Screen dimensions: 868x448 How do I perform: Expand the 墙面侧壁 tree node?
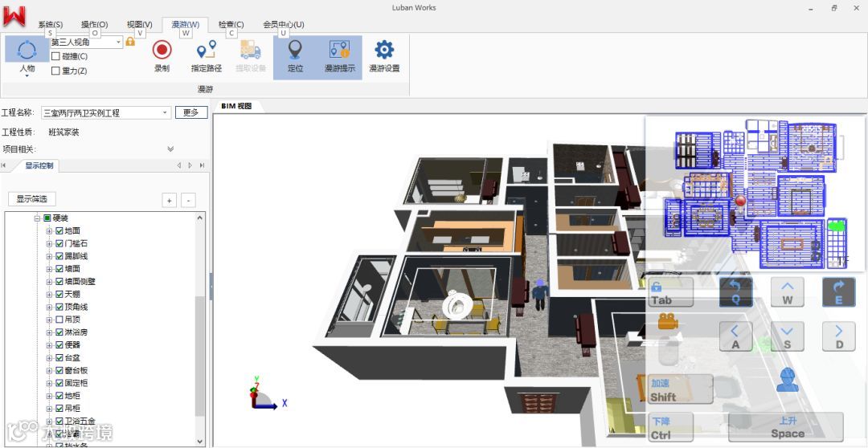[x=49, y=282]
